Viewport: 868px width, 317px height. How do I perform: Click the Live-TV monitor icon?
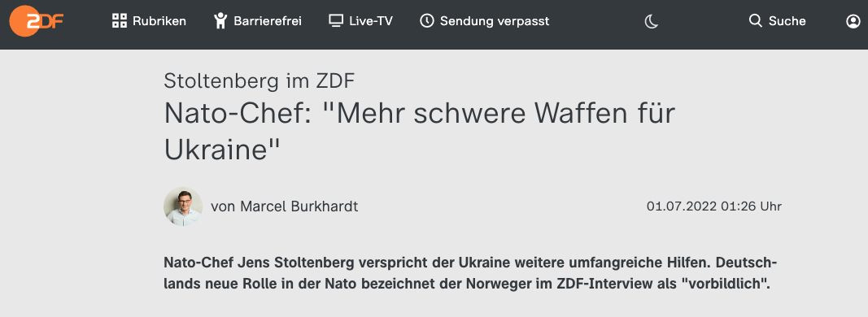[x=335, y=21]
